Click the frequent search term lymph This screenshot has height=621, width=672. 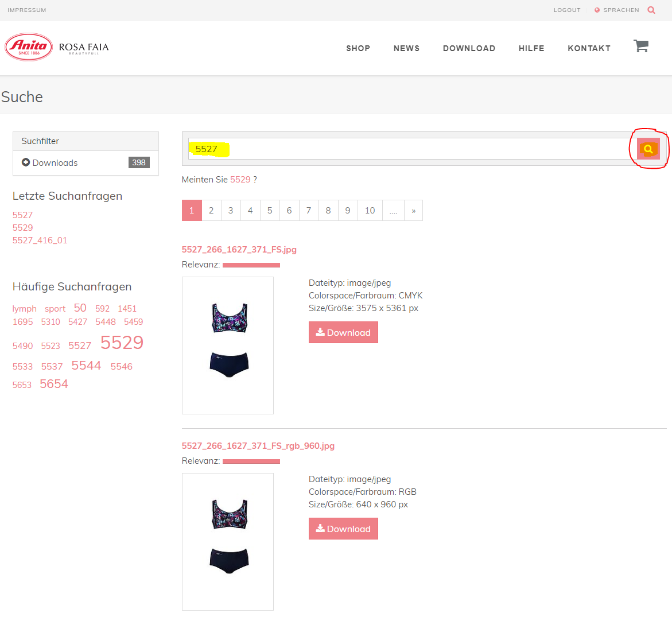(x=25, y=309)
